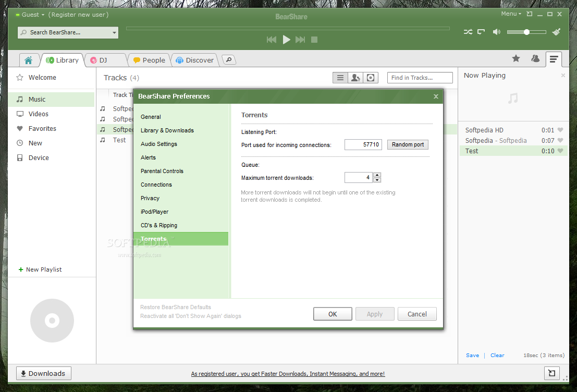
Task: Increase maximum torrent downloads
Action: point(377,175)
